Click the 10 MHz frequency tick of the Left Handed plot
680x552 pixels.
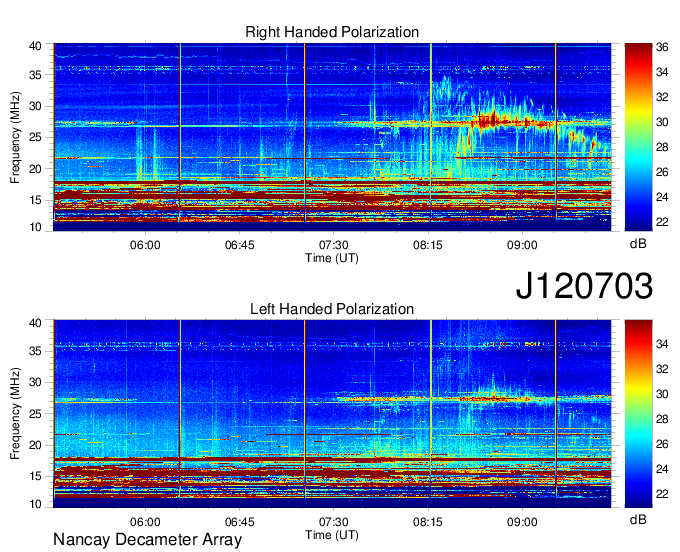[x=35, y=504]
